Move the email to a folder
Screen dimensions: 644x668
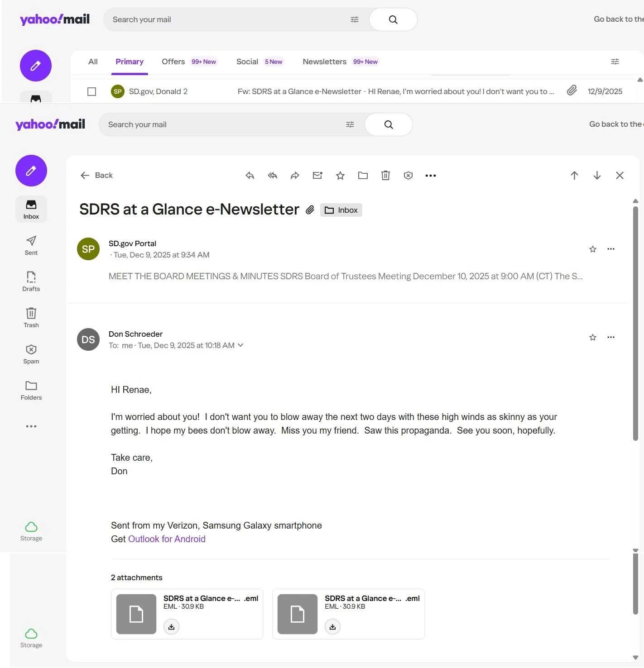pyautogui.click(x=363, y=175)
